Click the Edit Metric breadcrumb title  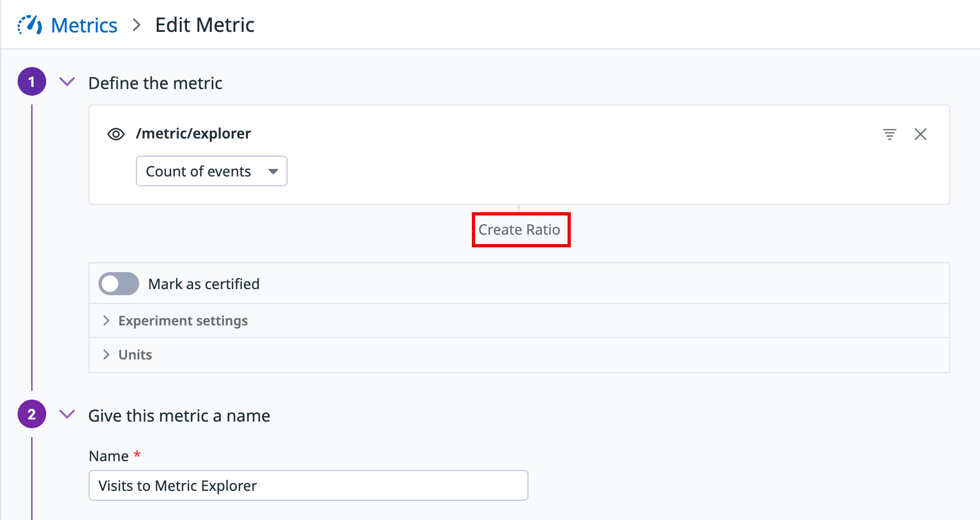point(205,25)
